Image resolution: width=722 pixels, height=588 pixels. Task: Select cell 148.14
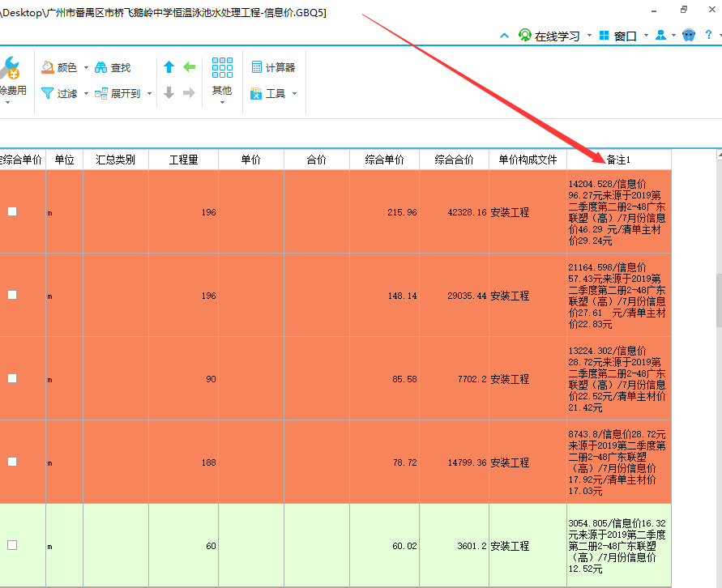coord(384,295)
